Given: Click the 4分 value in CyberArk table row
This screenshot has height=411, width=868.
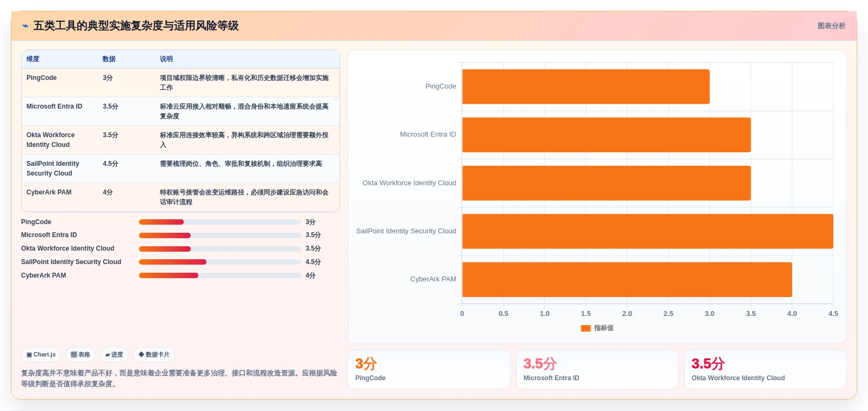Looking at the screenshot, I should (x=108, y=192).
